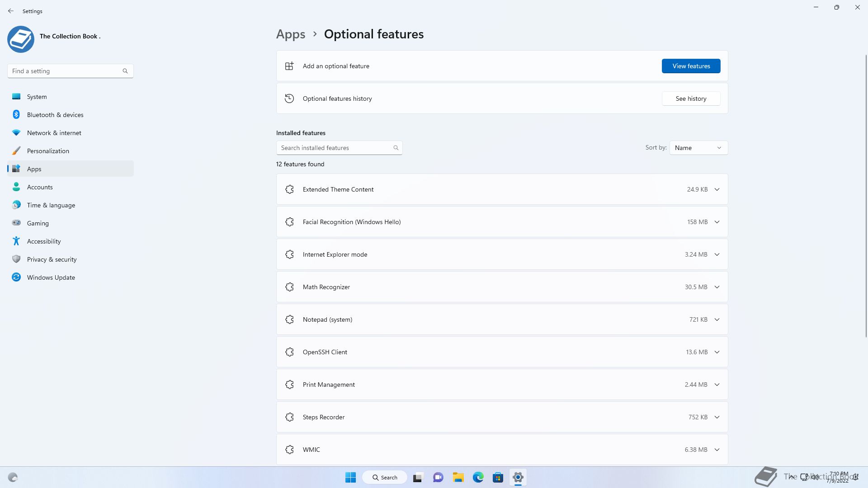Open Windows Update
The width and height of the screenshot is (868, 488).
pos(71,277)
